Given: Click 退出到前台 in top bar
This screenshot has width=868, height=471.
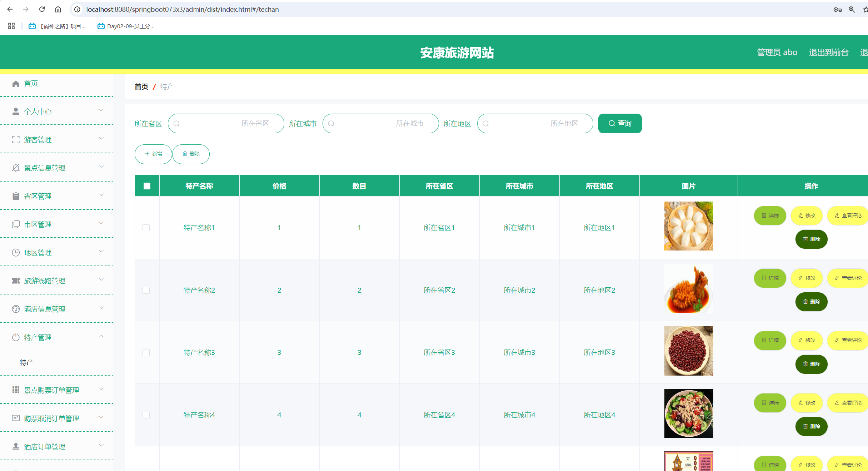Looking at the screenshot, I should (829, 52).
